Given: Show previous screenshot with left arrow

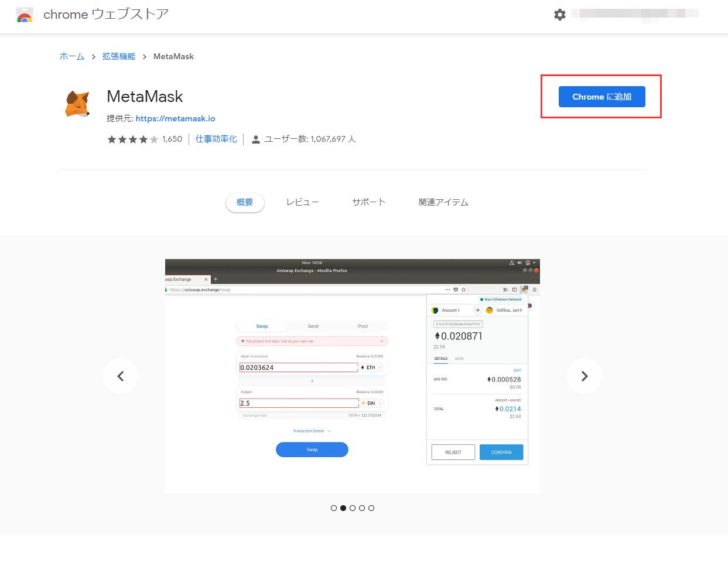Looking at the screenshot, I should point(121,376).
